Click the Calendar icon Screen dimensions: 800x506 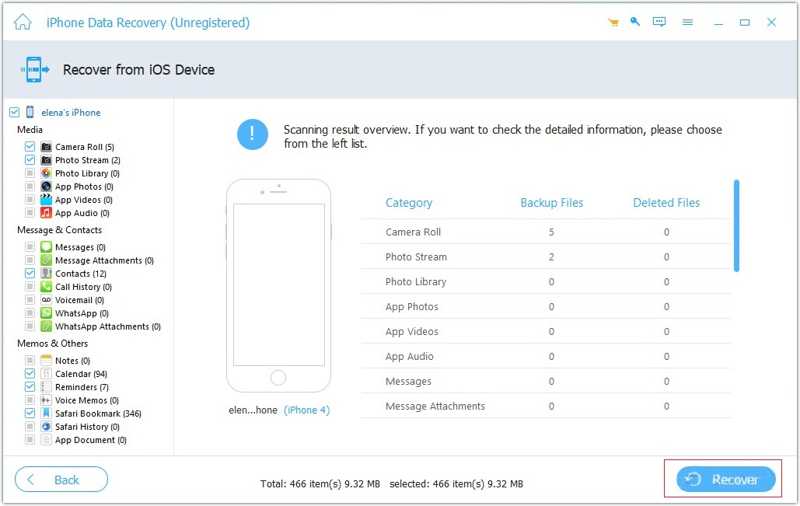pyautogui.click(x=46, y=374)
